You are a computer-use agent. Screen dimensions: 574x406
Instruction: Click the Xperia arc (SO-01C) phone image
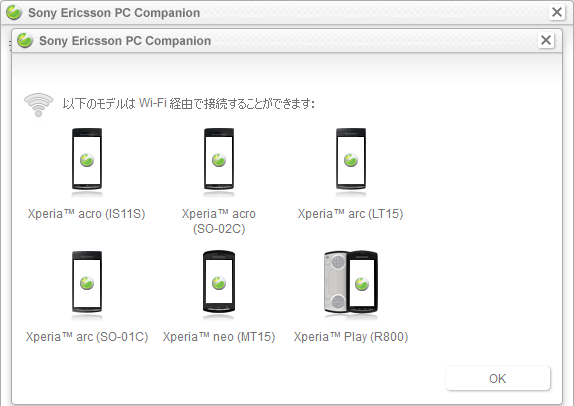[87, 282]
